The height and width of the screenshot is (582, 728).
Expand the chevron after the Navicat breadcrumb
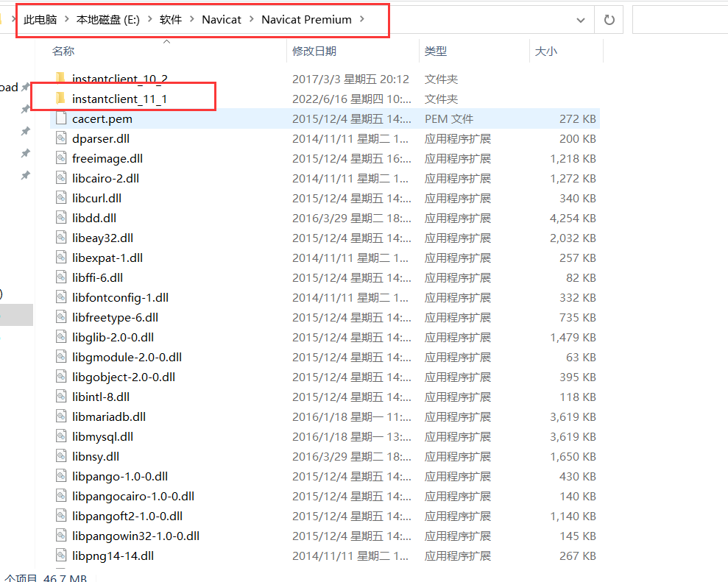coord(251,19)
